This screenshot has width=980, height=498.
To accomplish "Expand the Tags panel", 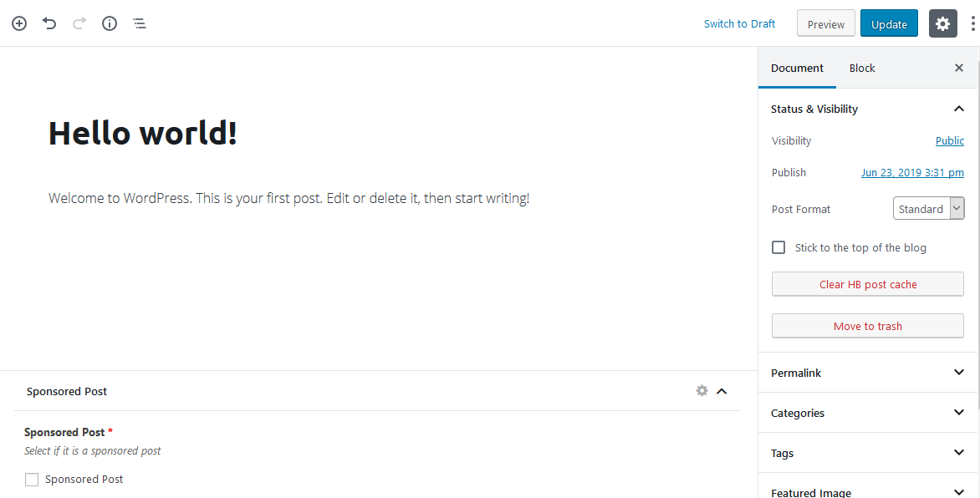I will point(867,452).
